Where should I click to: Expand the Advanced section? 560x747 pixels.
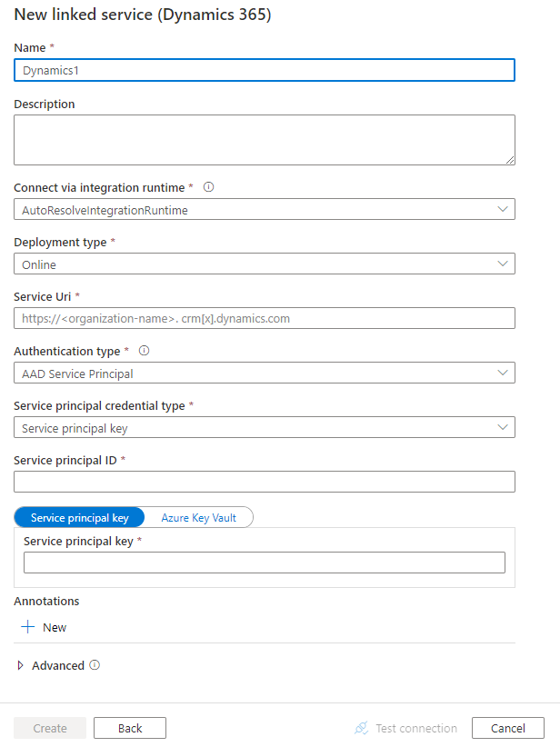(x=22, y=665)
